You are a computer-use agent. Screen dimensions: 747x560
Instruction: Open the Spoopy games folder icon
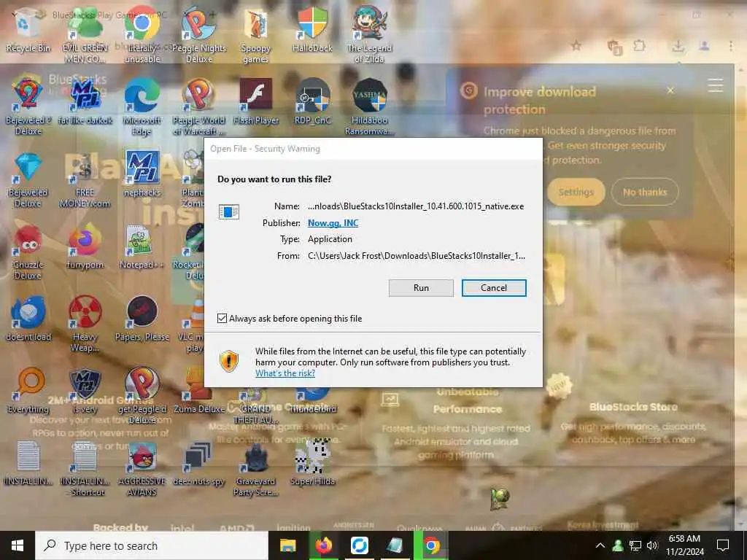(x=256, y=36)
